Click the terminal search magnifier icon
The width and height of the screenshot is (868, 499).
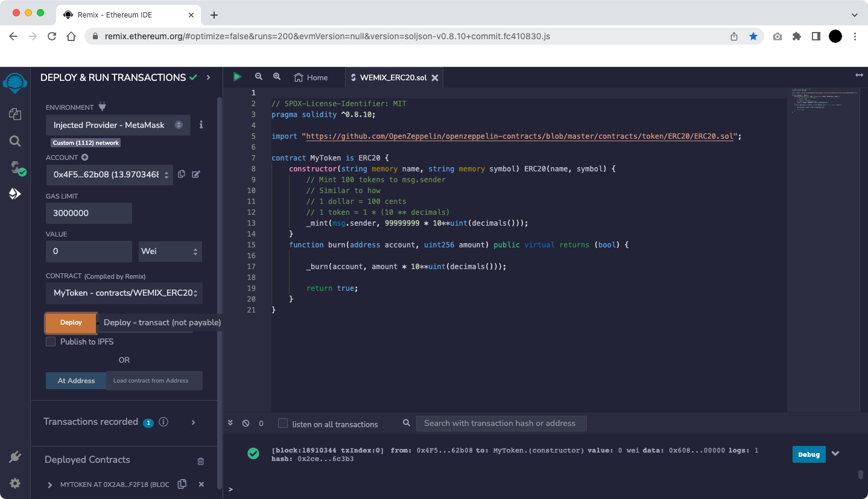[x=407, y=423]
